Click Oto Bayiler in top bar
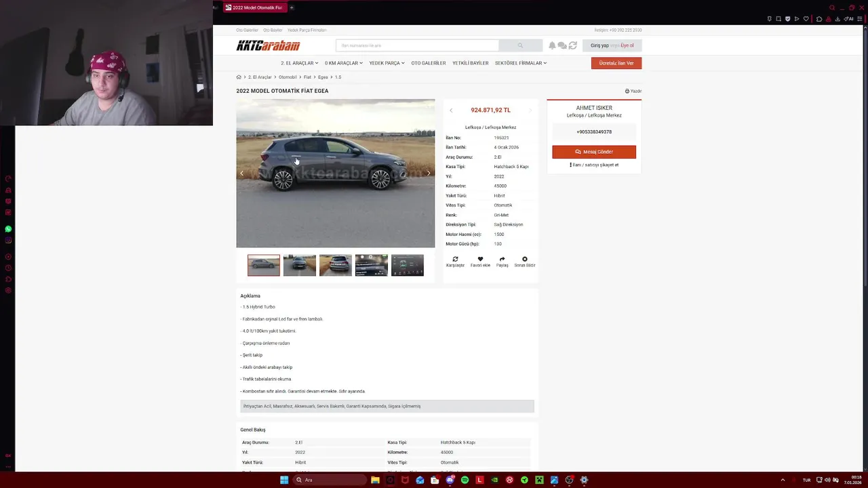This screenshot has height=488, width=868. click(x=273, y=30)
